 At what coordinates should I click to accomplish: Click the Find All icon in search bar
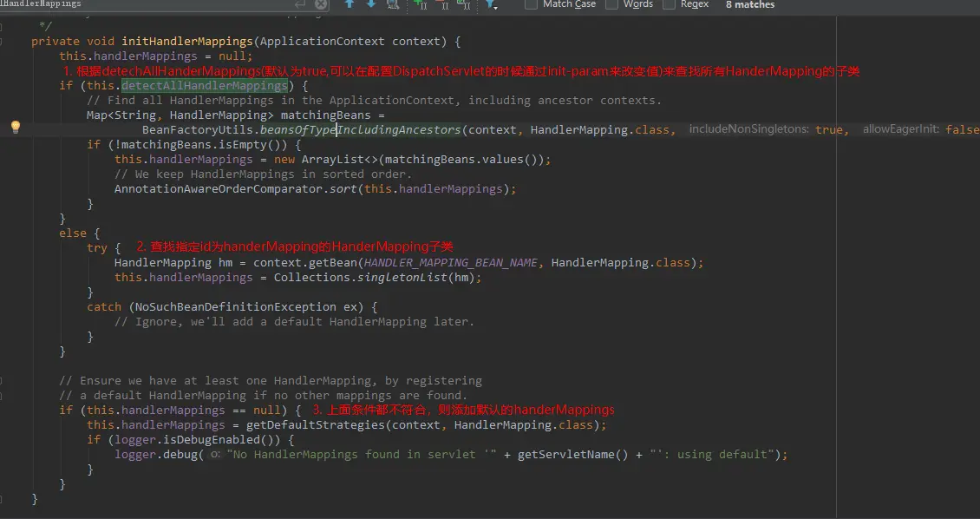tap(392, 6)
